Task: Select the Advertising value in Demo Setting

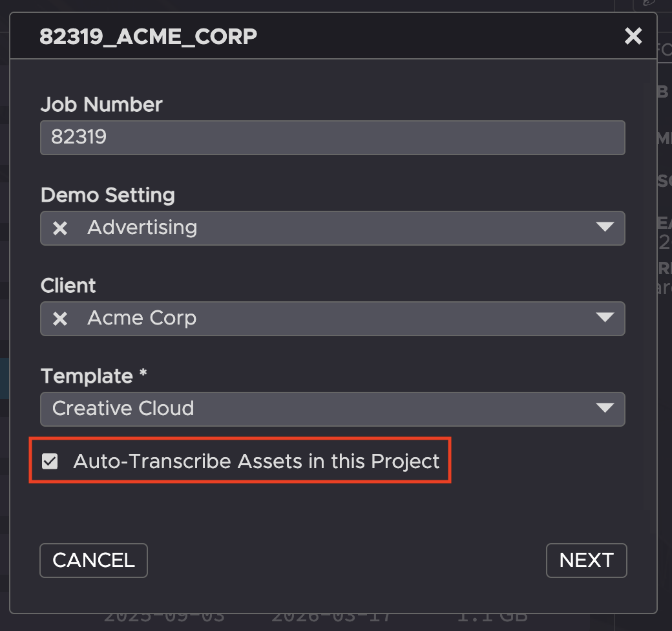Action: (x=142, y=228)
